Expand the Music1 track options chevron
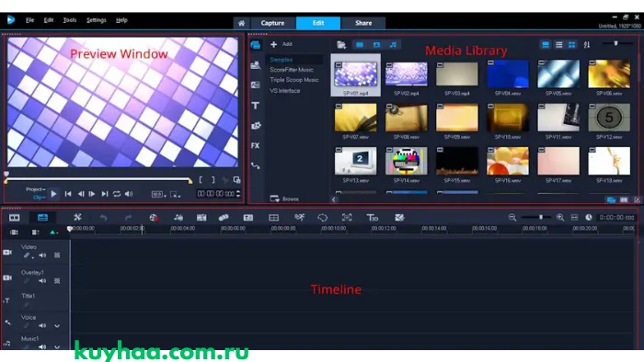 click(57, 346)
